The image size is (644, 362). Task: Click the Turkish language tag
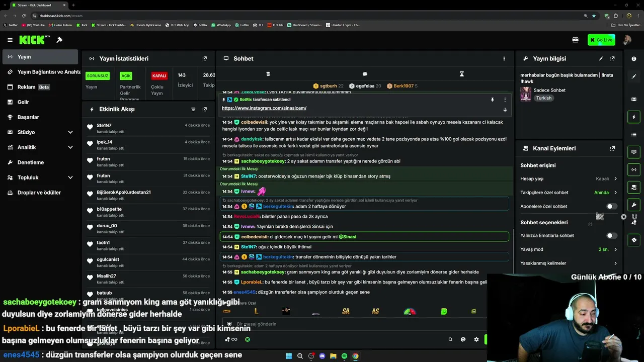click(544, 98)
